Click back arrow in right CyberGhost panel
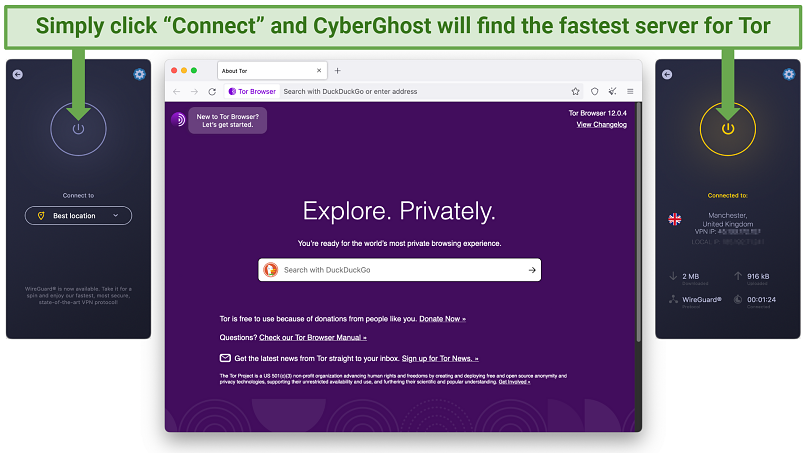This screenshot has width=806, height=453. tap(667, 75)
